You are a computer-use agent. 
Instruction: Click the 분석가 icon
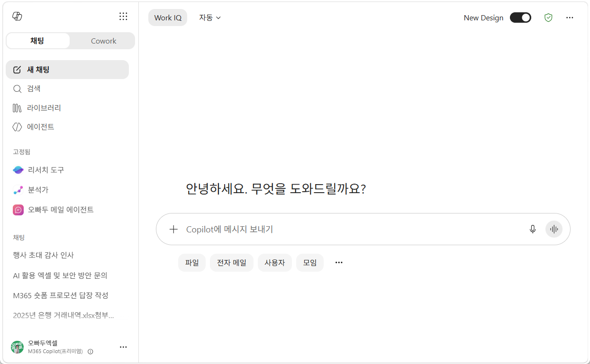tap(18, 190)
